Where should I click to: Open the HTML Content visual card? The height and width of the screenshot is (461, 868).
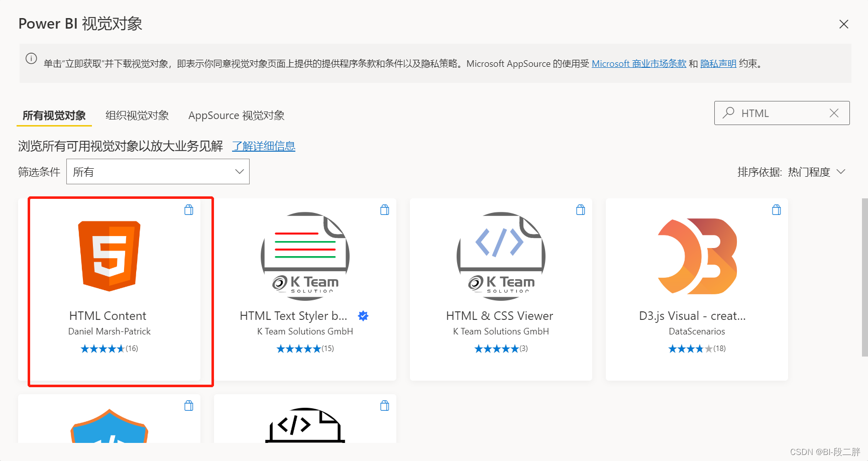pos(110,289)
